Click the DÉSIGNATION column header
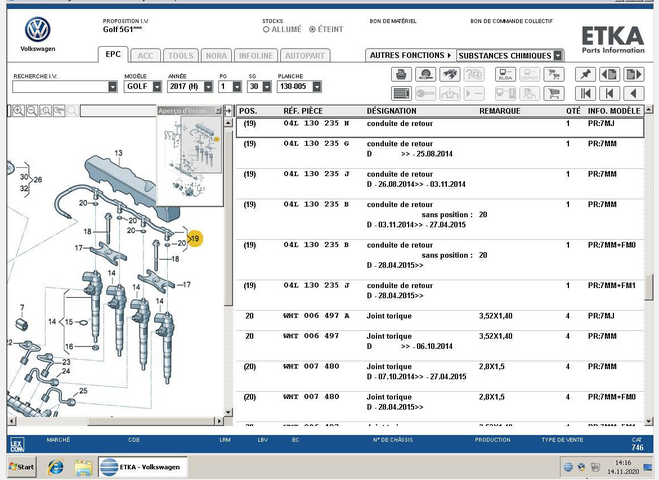The image size is (659, 480). tap(391, 111)
